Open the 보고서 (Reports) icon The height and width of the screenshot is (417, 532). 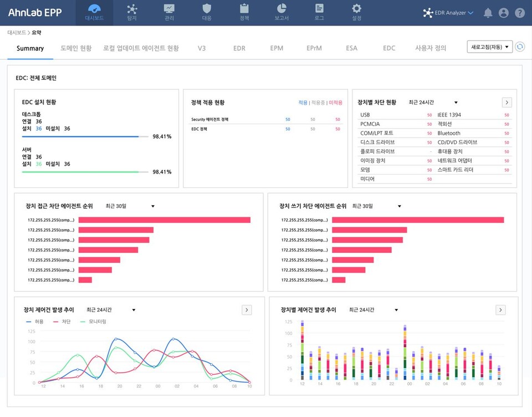point(282,12)
